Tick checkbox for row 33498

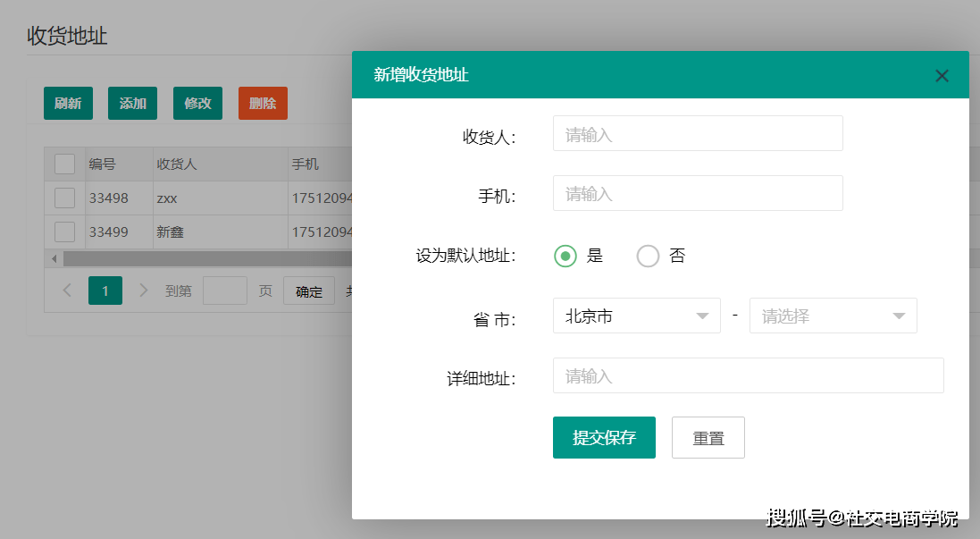(64, 198)
